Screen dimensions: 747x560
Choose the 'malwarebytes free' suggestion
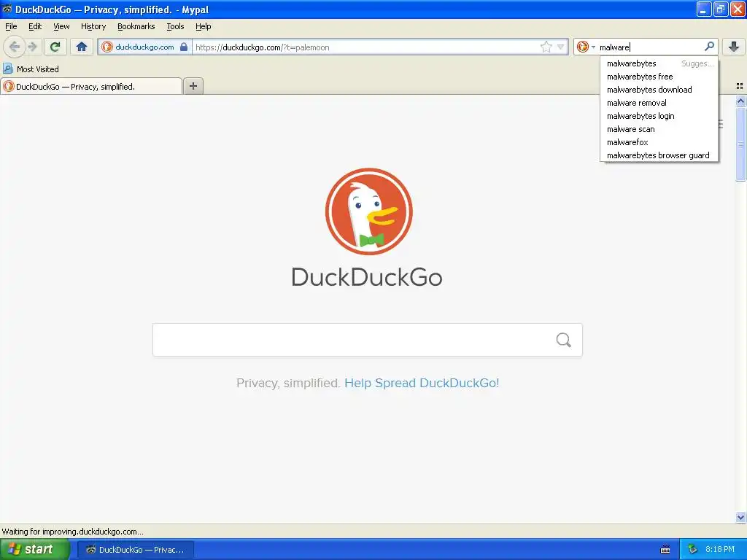click(x=659, y=77)
